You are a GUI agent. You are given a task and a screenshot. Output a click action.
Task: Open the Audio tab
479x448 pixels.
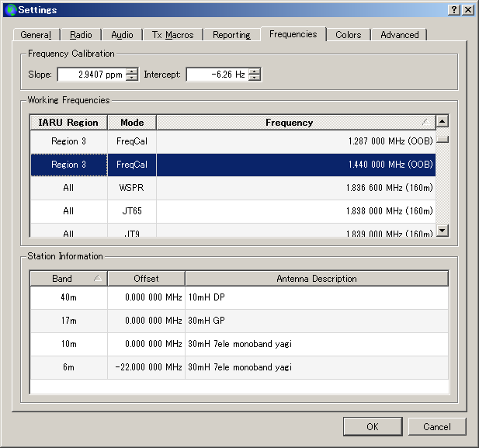pos(122,35)
